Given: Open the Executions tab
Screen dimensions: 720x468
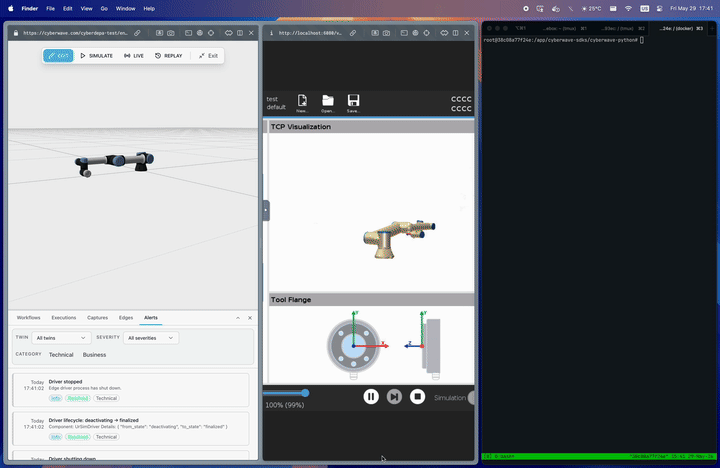Looking at the screenshot, I should coord(64,317).
